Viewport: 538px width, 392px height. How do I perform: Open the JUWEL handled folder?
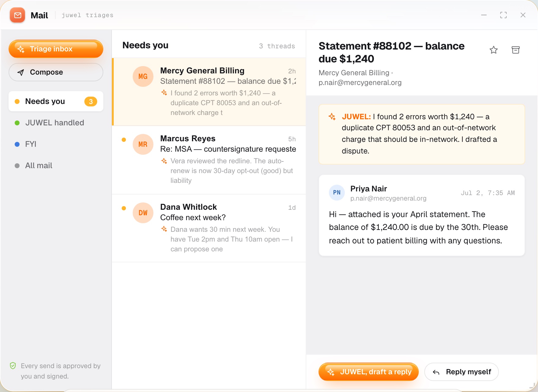click(x=56, y=123)
